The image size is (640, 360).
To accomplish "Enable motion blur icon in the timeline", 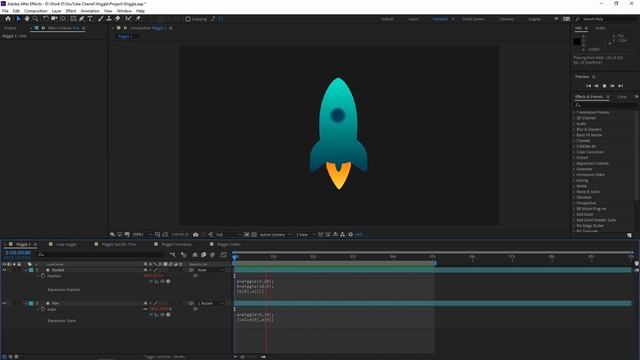I will 212,255.
